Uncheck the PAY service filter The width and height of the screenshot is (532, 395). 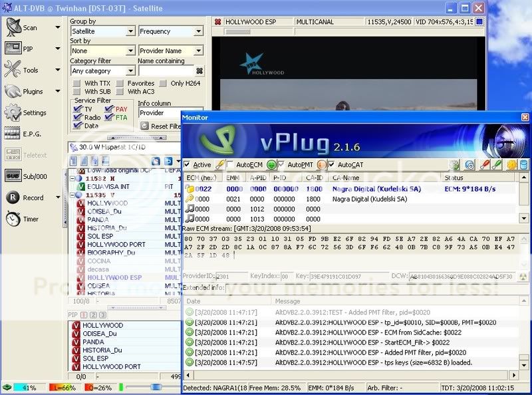110,109
